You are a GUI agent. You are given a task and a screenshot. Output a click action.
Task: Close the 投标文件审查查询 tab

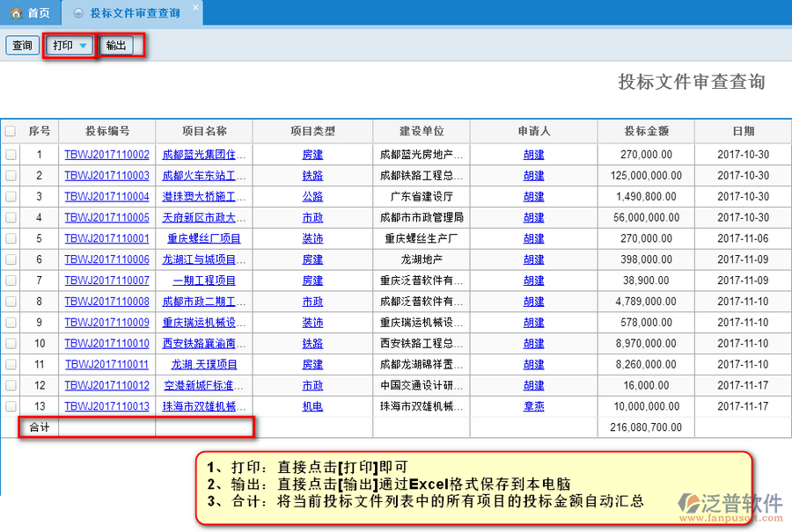coord(195,7)
